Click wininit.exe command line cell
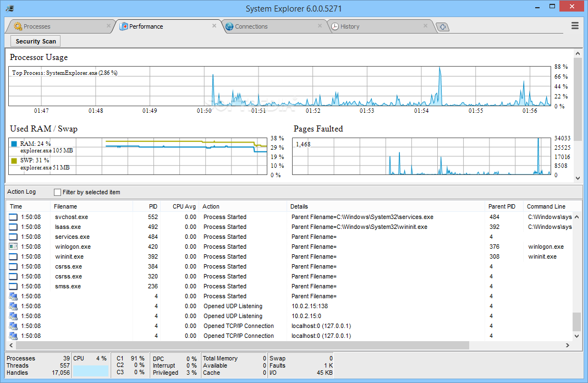 coord(542,256)
